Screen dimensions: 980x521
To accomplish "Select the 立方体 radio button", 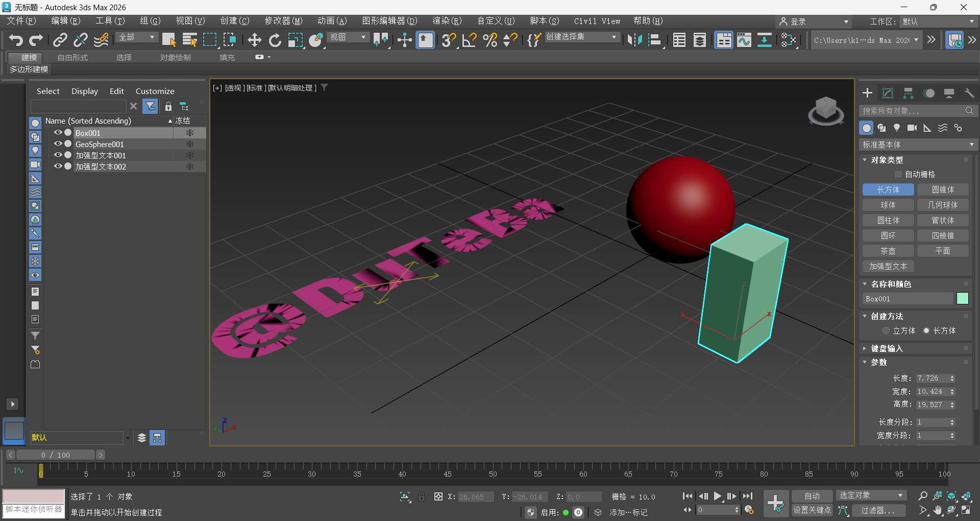I will pos(886,331).
